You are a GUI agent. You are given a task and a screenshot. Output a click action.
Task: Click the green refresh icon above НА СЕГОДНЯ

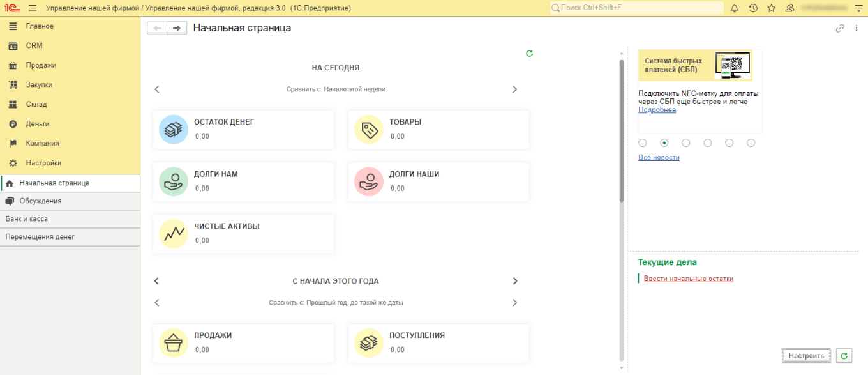[x=529, y=54]
